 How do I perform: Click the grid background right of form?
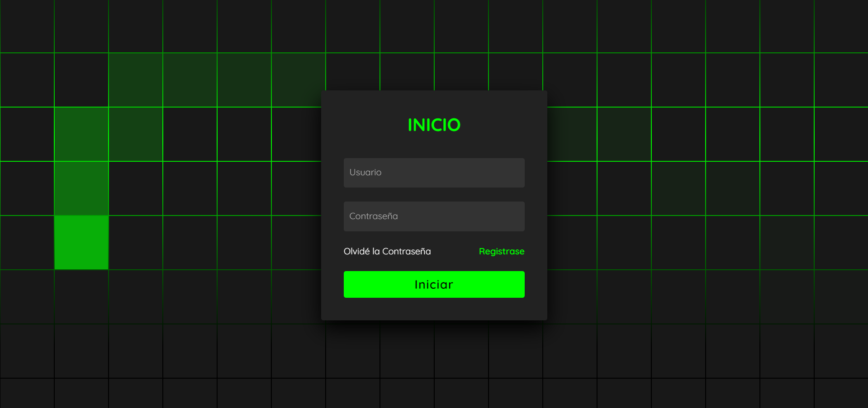pyautogui.click(x=678, y=203)
